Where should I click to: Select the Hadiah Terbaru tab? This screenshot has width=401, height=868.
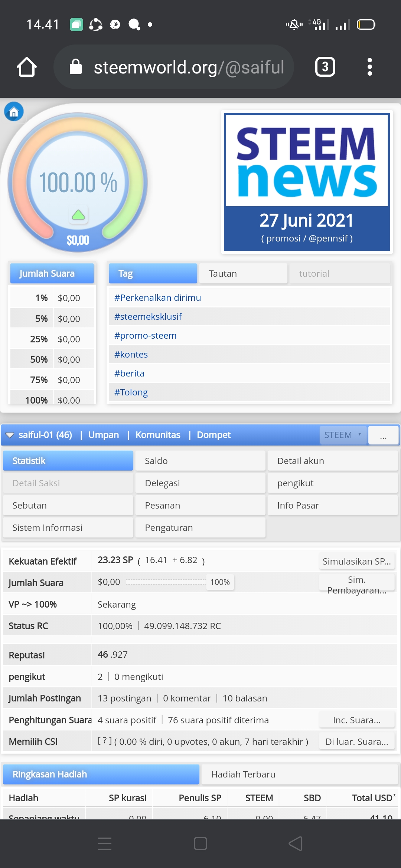coord(300,774)
